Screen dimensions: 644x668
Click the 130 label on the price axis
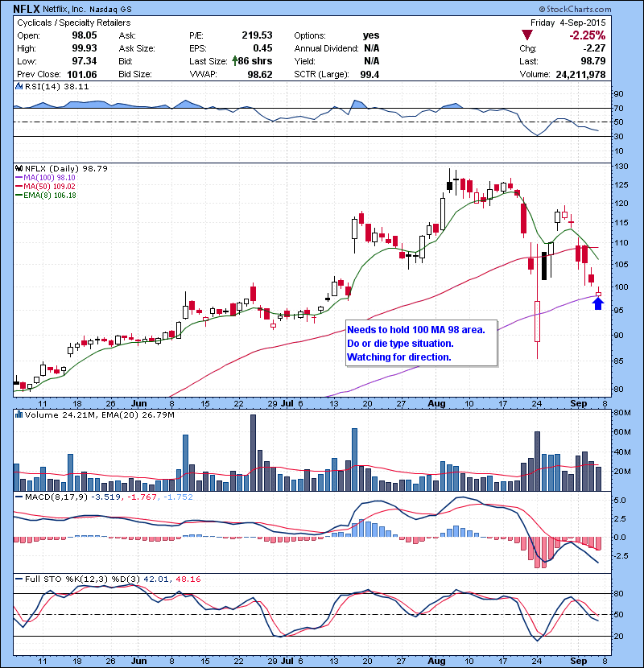coord(621,167)
